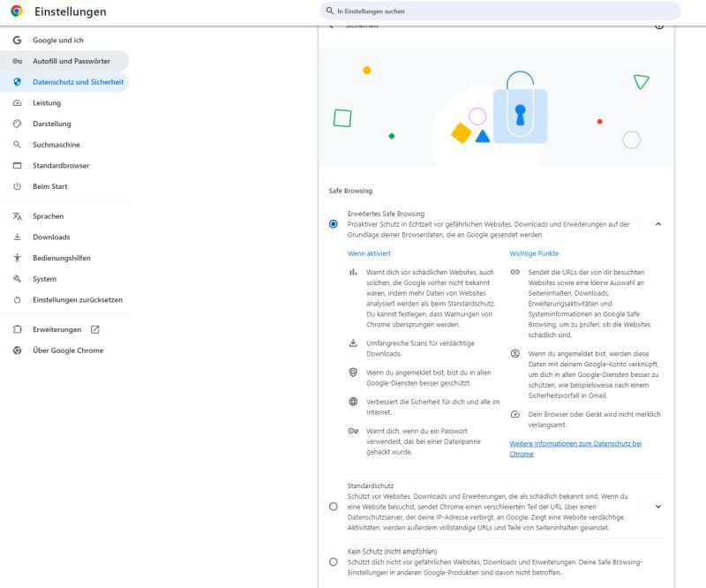Open Suchmaschine settings section
The height and width of the screenshot is (588, 706).
(x=64, y=145)
